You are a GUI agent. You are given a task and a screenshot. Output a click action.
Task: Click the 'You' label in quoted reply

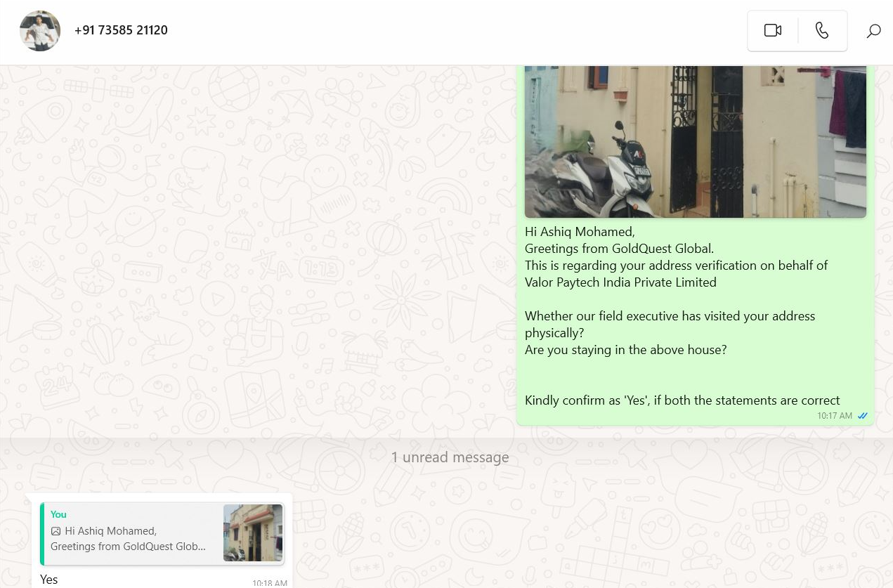pos(58,514)
